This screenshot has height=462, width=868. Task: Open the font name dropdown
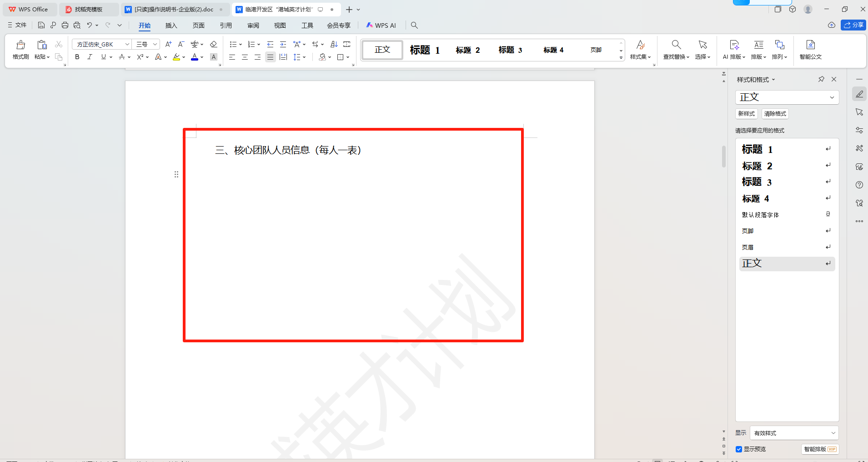coord(127,44)
